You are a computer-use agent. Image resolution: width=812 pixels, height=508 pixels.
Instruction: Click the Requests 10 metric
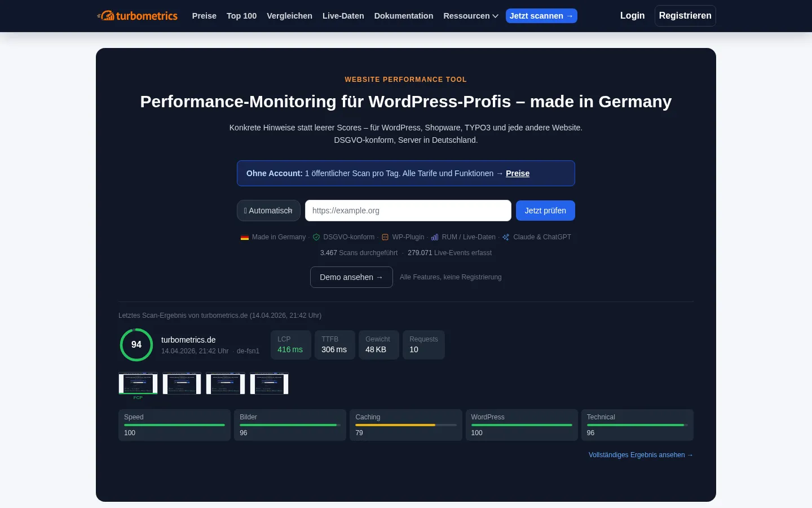click(x=423, y=345)
